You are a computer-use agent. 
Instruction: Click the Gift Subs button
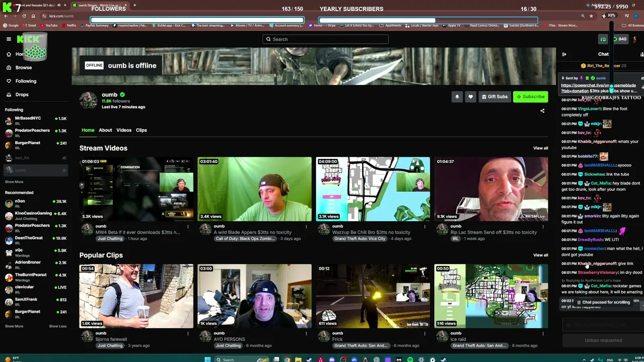pyautogui.click(x=495, y=97)
